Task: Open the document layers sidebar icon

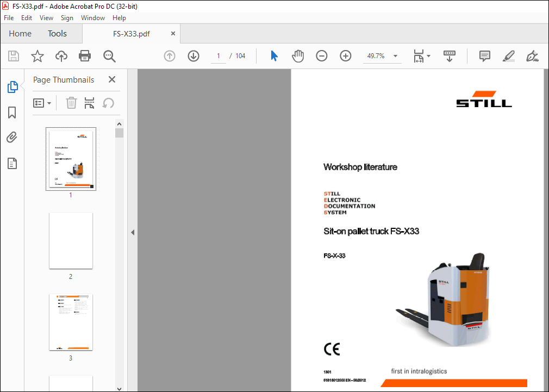Action: coord(13,163)
